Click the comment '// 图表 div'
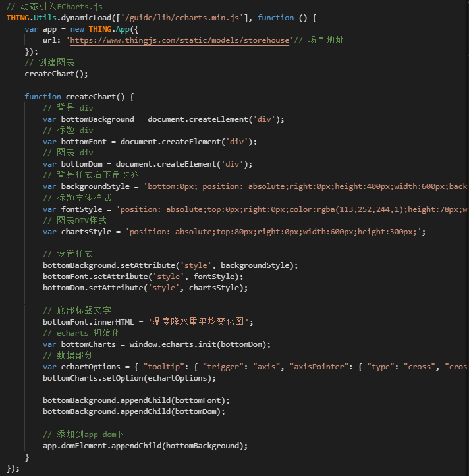The width and height of the screenshot is (469, 476). tap(68, 153)
